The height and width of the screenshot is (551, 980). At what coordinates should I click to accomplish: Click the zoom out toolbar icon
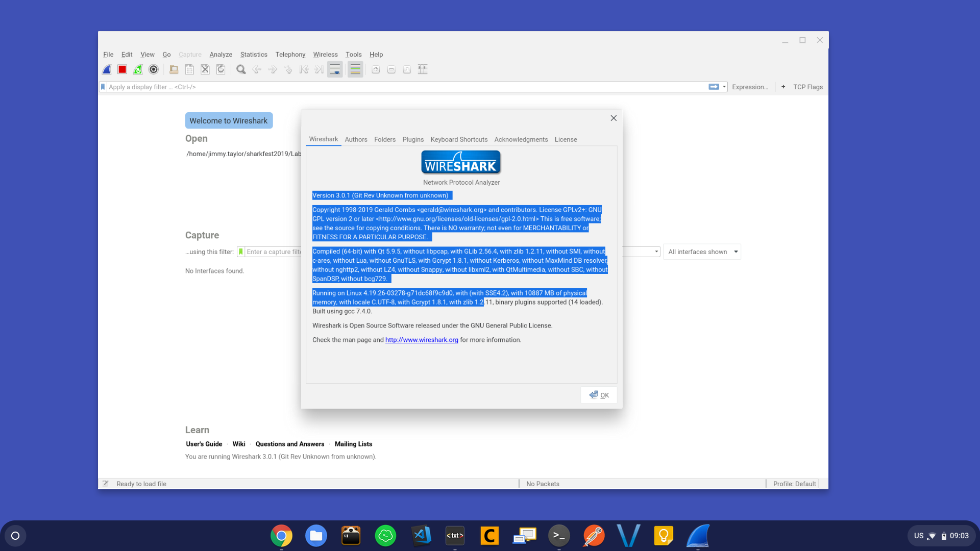(x=391, y=69)
